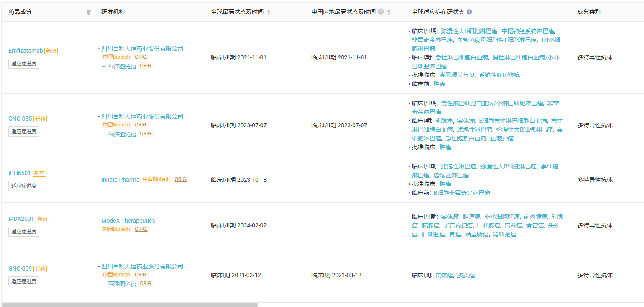Sort by 全球最高状态及时间 arrows

[x=269, y=12]
